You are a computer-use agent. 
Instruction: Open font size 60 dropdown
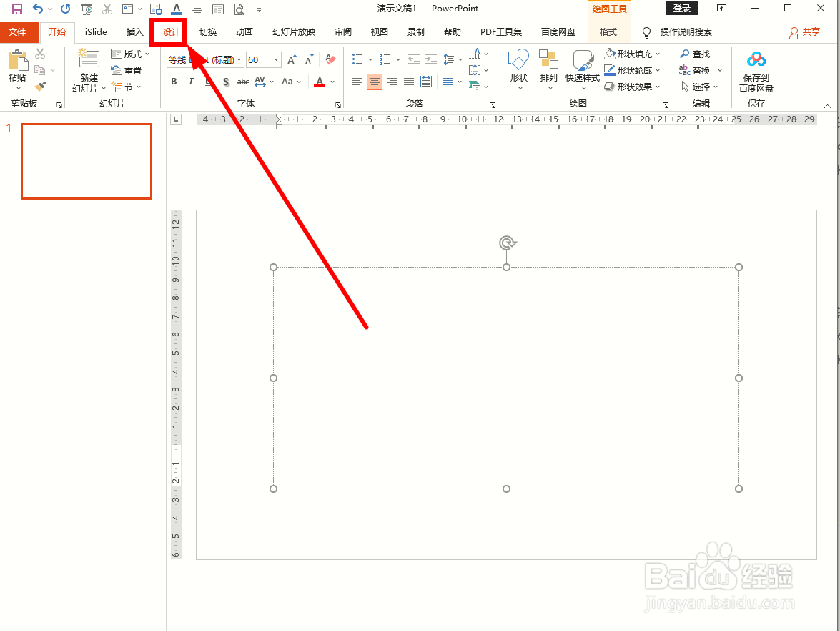pyautogui.click(x=277, y=59)
